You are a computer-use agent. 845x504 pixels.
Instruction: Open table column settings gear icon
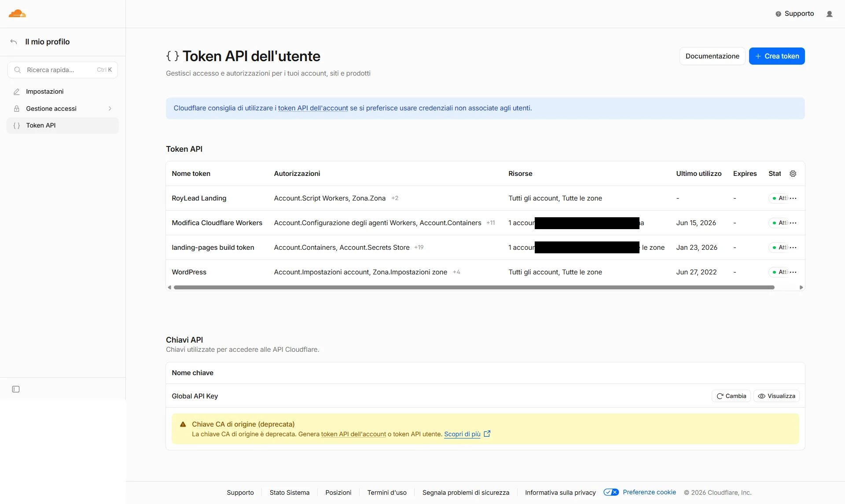tap(793, 174)
